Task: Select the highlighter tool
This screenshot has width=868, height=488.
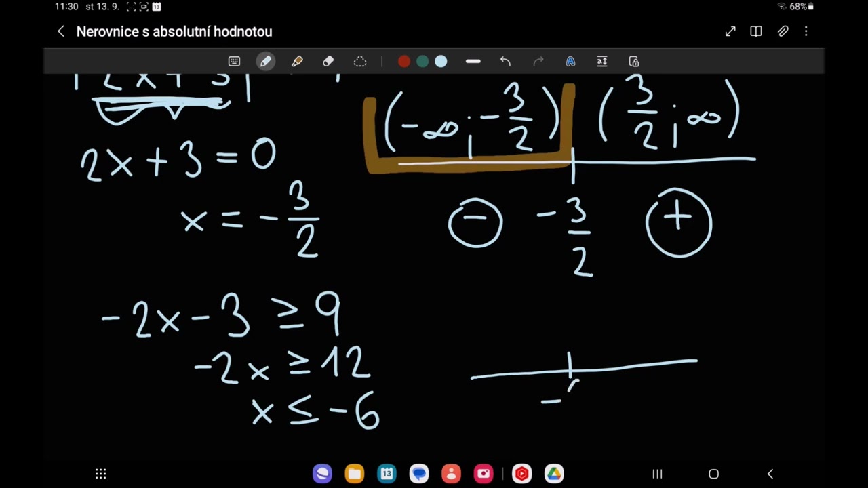Action: (297, 62)
